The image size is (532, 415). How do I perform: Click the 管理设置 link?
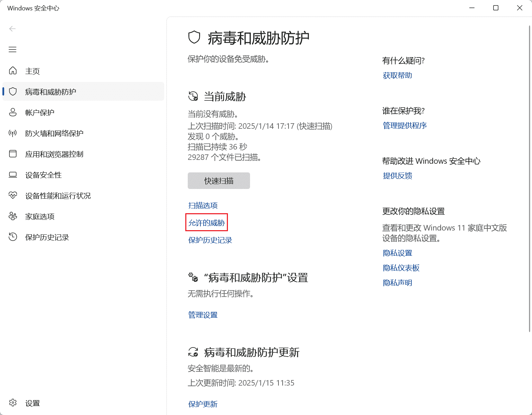203,315
